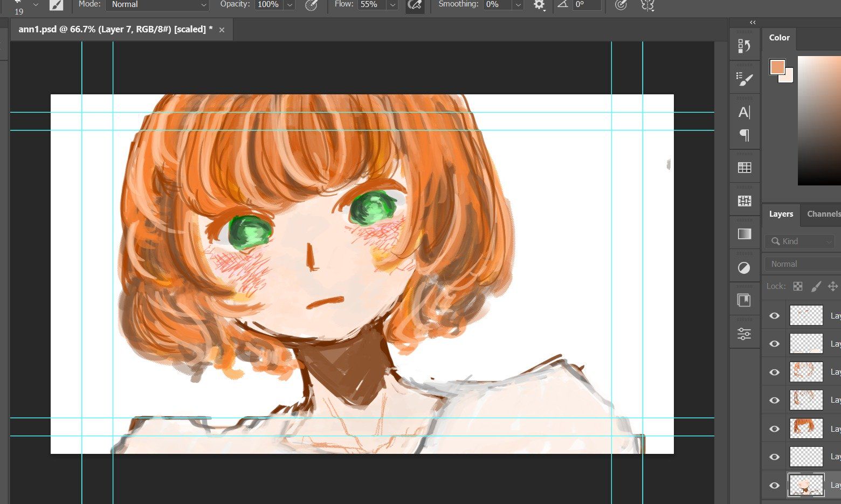Select the ann1.psd document tab
The image size is (841, 504).
pos(115,30)
